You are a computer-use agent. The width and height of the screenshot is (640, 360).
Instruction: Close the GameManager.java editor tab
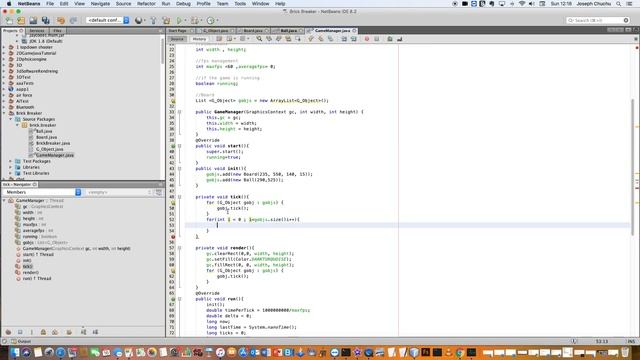tap(354, 31)
